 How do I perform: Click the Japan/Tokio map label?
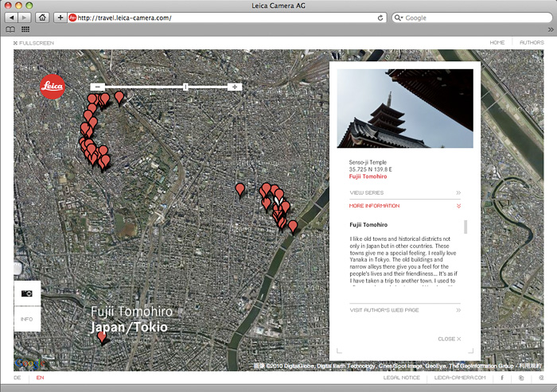pos(129,327)
